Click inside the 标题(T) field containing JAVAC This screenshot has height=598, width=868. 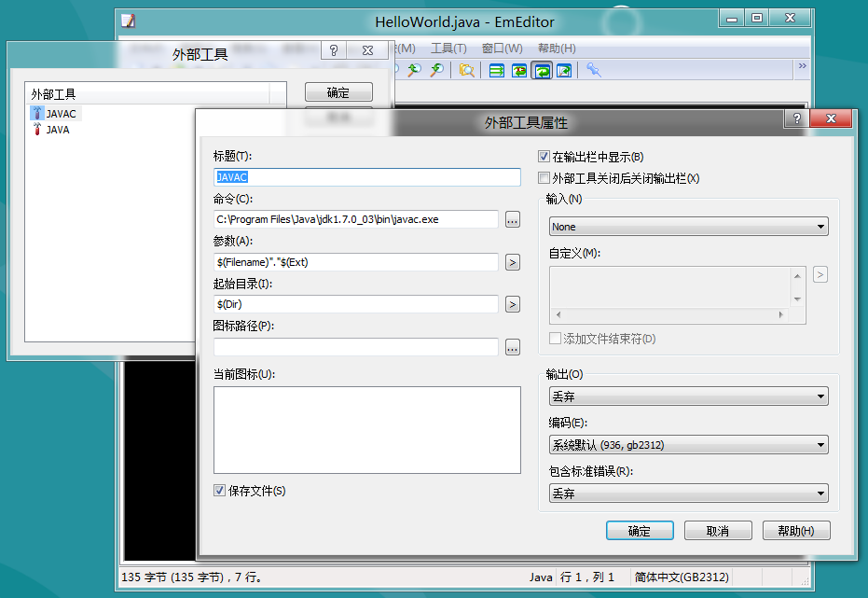[x=364, y=177]
